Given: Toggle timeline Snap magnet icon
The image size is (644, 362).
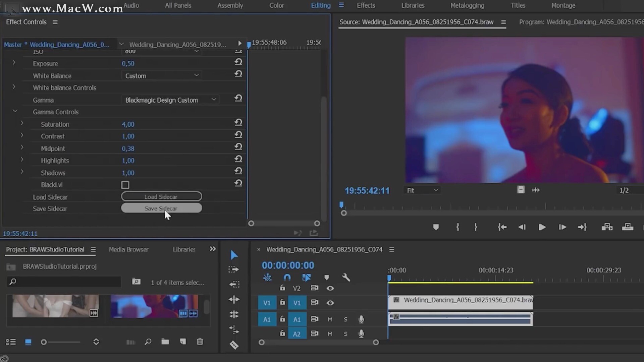Looking at the screenshot, I should pos(287,278).
